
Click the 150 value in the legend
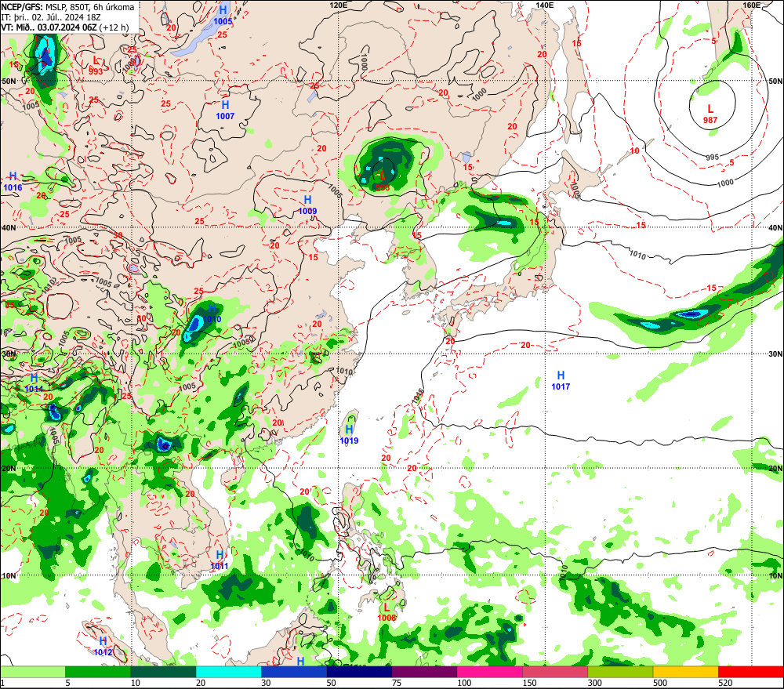pyautogui.click(x=529, y=683)
